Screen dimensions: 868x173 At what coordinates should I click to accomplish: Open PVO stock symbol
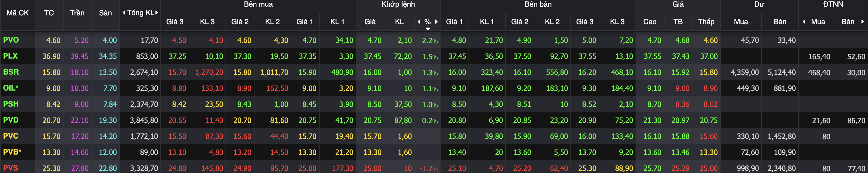tap(11, 40)
